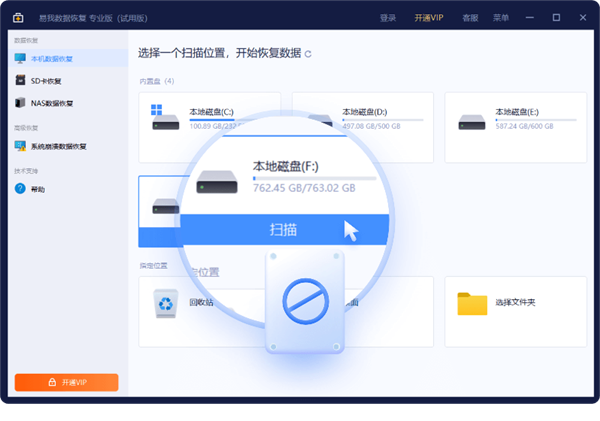Click the 497.08 GB/500 GB capacity text

[x=371, y=126]
